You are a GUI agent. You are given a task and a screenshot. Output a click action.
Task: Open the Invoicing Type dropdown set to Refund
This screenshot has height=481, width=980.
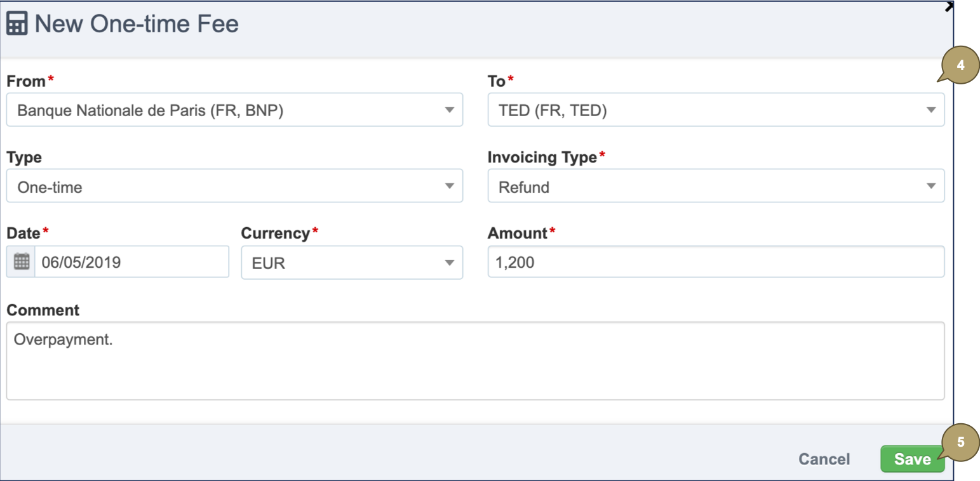coord(716,187)
